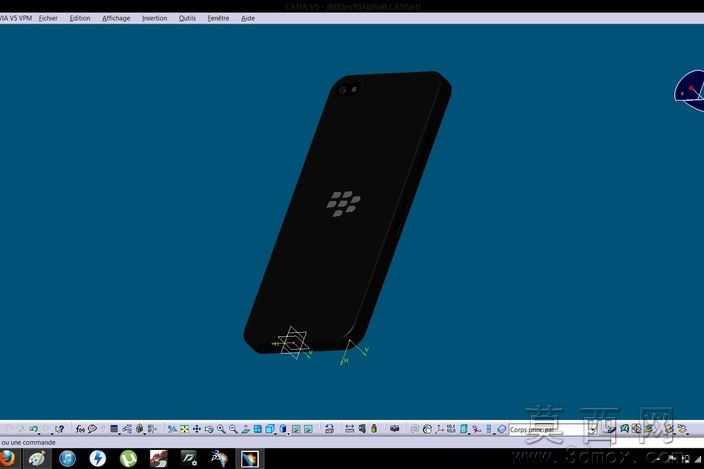Click the Normal View icon
The height and width of the screenshot is (469, 704).
[x=245, y=429]
